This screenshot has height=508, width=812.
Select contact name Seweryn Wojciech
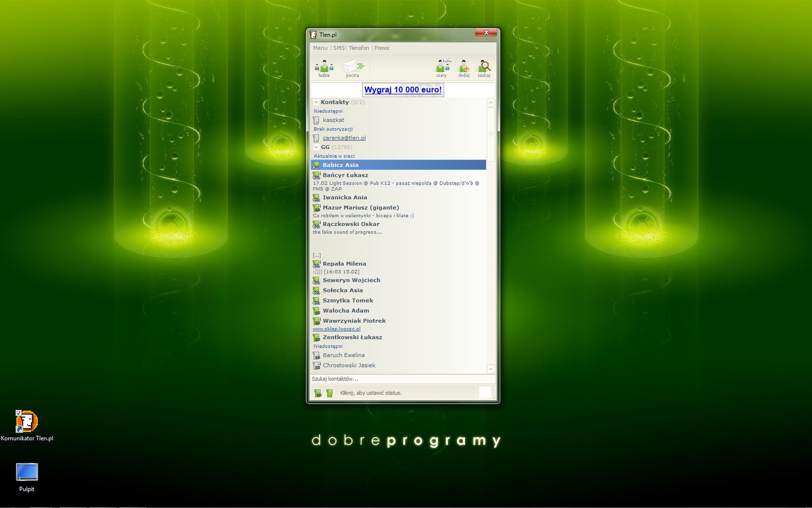(x=351, y=280)
